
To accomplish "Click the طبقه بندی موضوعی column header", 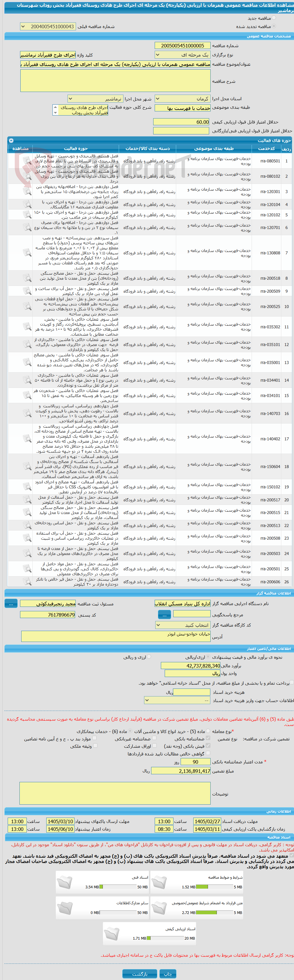I will point(214,148).
